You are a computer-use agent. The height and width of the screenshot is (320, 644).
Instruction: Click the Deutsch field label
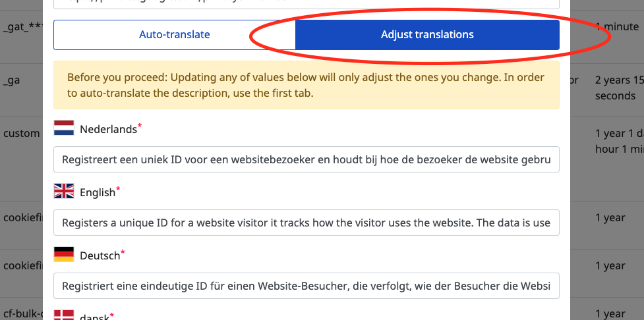pos(100,255)
